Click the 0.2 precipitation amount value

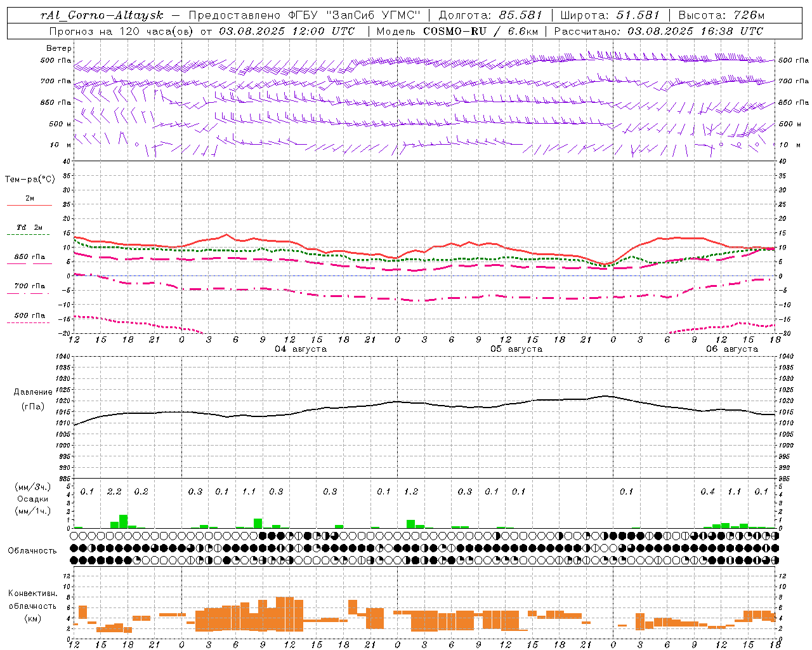(141, 491)
